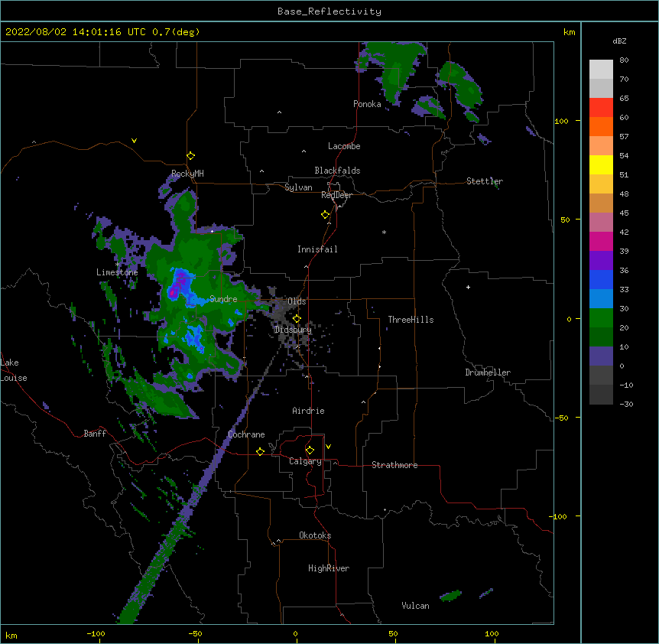Viewport: 659px width, 644px height.
Task: Click the Calgary city label
Action: click(x=305, y=461)
